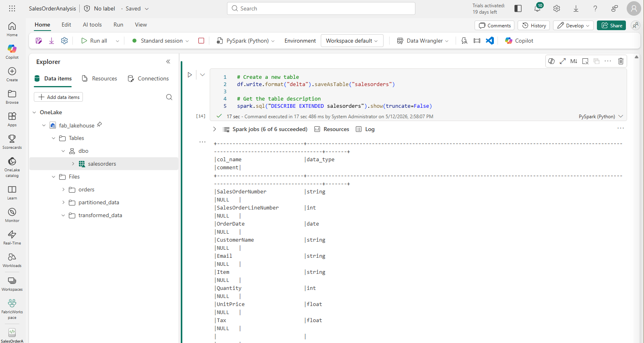Open Workloads in left sidebar
The width and height of the screenshot is (644, 343).
[12, 260]
